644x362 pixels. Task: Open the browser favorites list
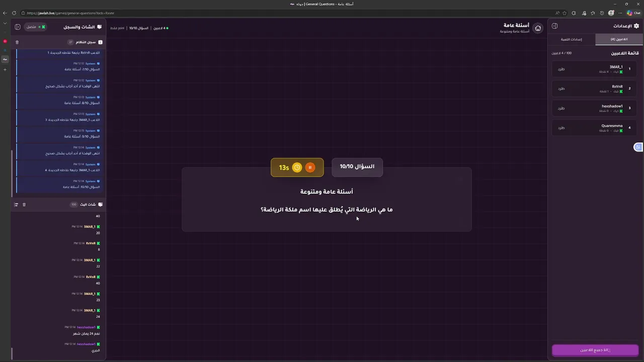tap(593, 13)
